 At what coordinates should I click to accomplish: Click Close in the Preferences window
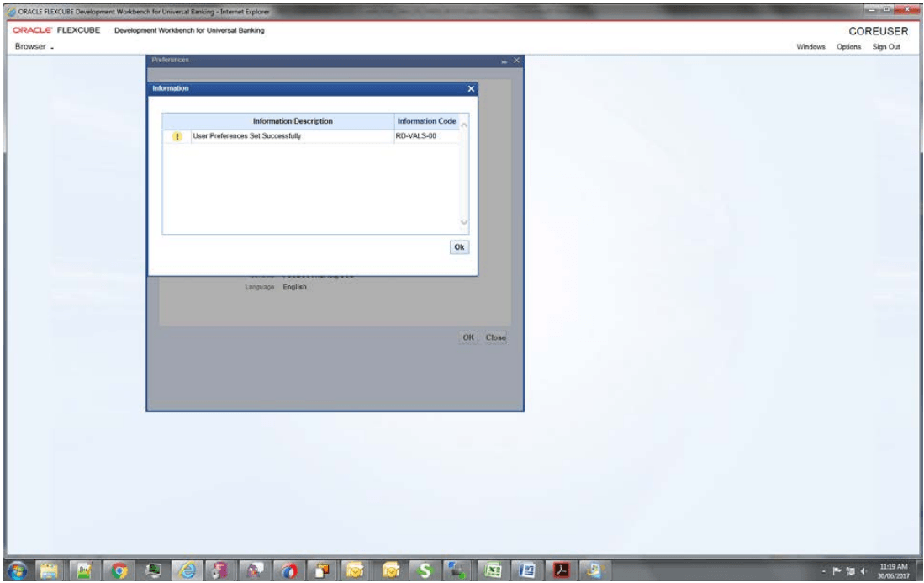pos(495,337)
